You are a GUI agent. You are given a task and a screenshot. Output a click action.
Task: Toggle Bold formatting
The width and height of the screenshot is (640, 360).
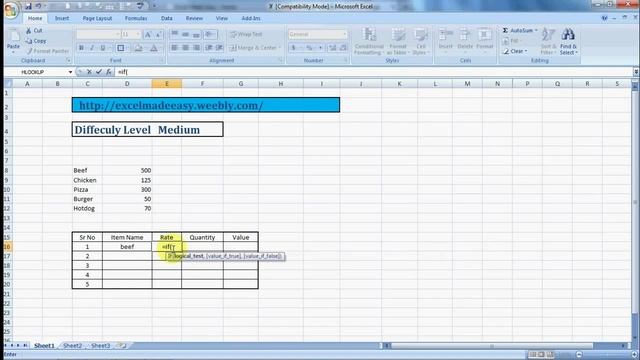click(81, 48)
